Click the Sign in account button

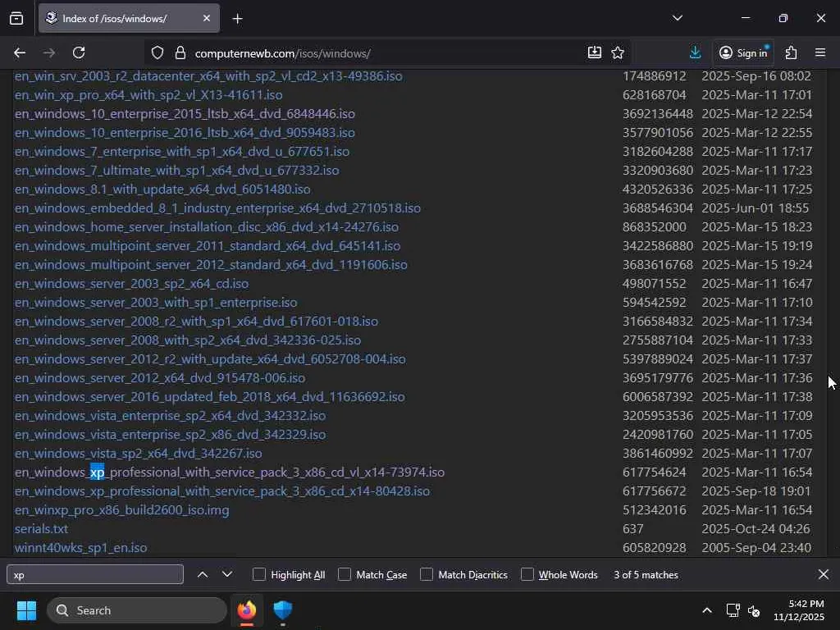tap(744, 52)
